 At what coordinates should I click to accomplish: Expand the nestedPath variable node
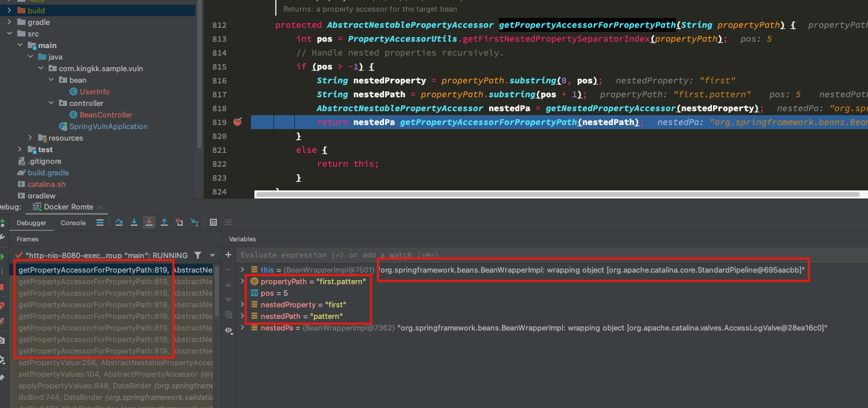tap(243, 316)
